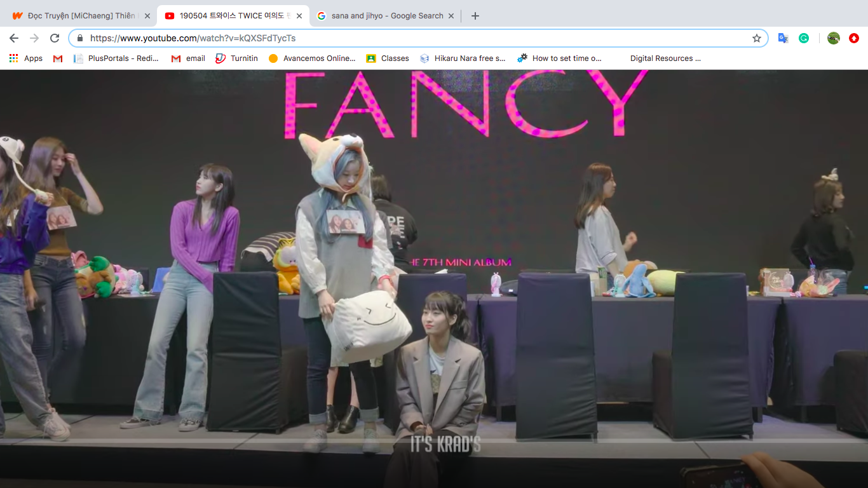Click the browser back arrow
The image size is (868, 488).
(14, 38)
